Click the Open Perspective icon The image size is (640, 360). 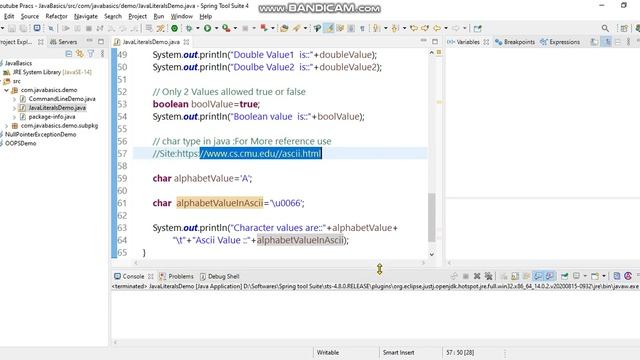pyautogui.click(x=624, y=28)
